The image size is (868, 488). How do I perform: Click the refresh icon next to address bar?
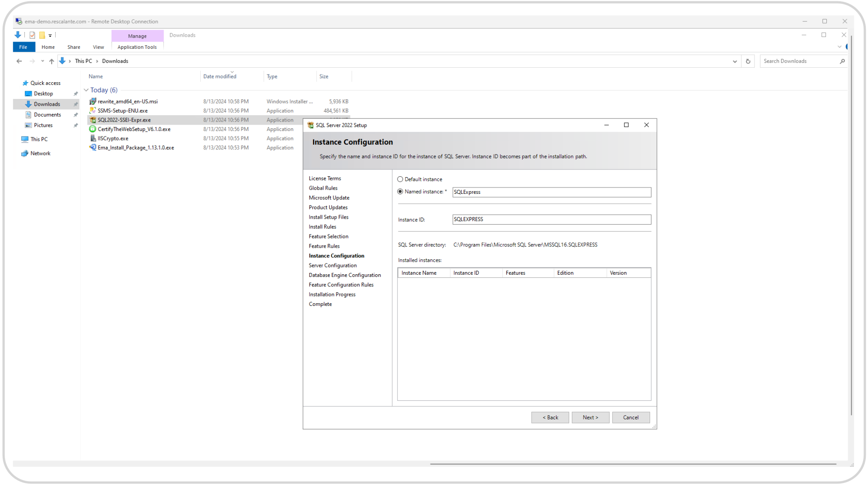pyautogui.click(x=748, y=61)
